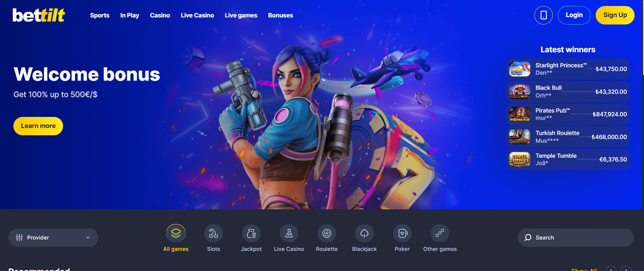This screenshot has height=271, width=644.
Task: Open the Sports menu
Action: click(x=100, y=16)
